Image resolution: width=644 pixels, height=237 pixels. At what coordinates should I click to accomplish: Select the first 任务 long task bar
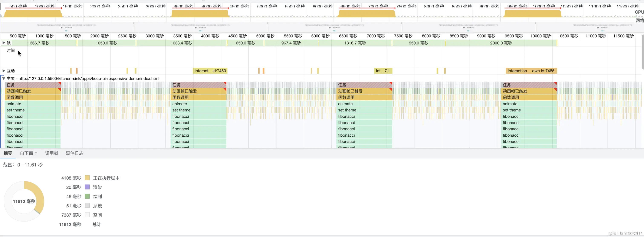[33, 85]
